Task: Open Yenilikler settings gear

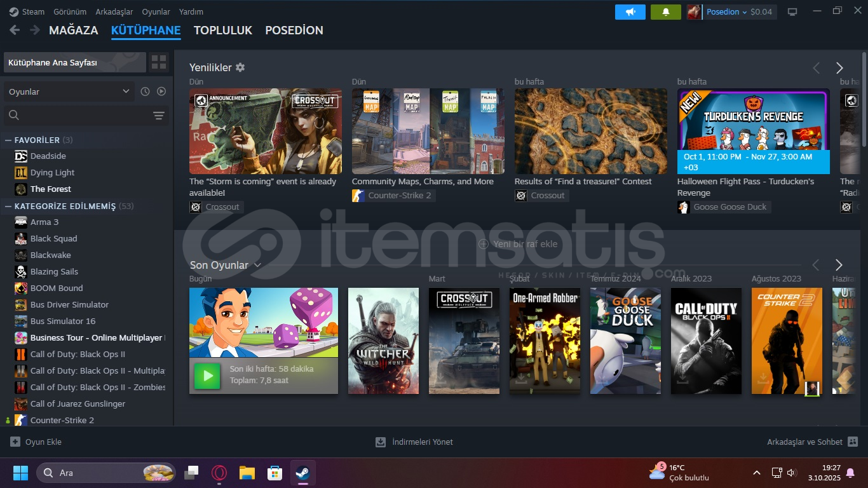Action: click(x=240, y=67)
